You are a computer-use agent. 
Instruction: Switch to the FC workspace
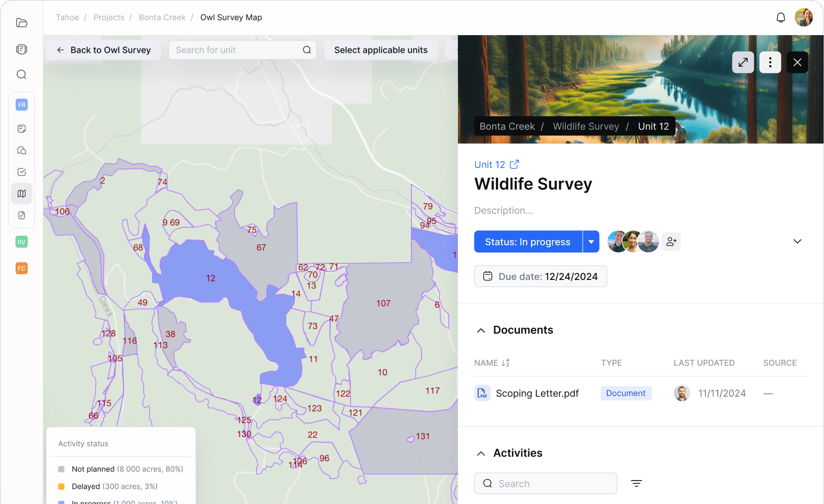pos(21,268)
